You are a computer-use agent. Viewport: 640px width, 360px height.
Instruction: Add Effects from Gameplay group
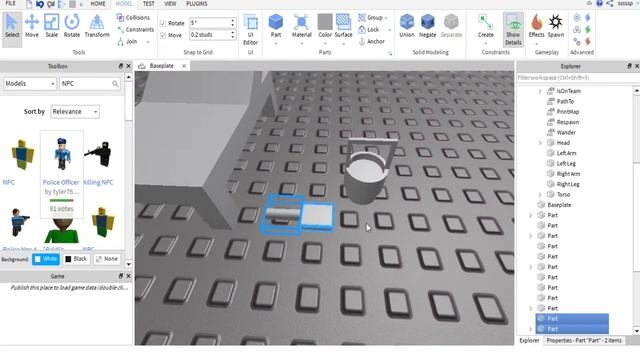(x=536, y=26)
